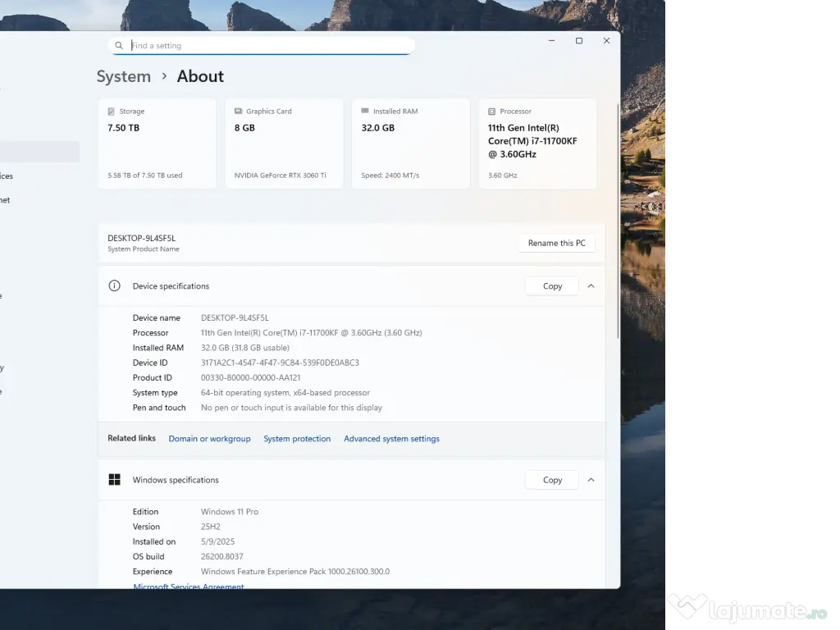
Task: Open the Microsoft Services Agreement link
Action: (189, 587)
